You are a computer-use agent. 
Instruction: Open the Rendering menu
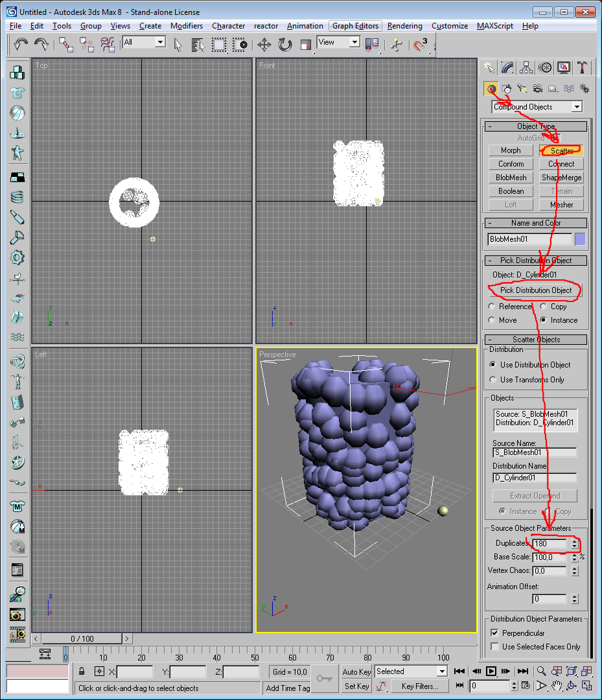tap(404, 26)
